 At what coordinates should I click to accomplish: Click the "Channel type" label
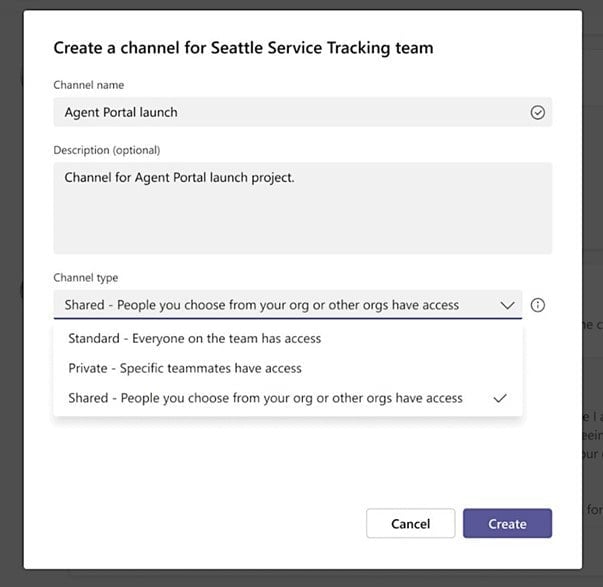coord(86,277)
